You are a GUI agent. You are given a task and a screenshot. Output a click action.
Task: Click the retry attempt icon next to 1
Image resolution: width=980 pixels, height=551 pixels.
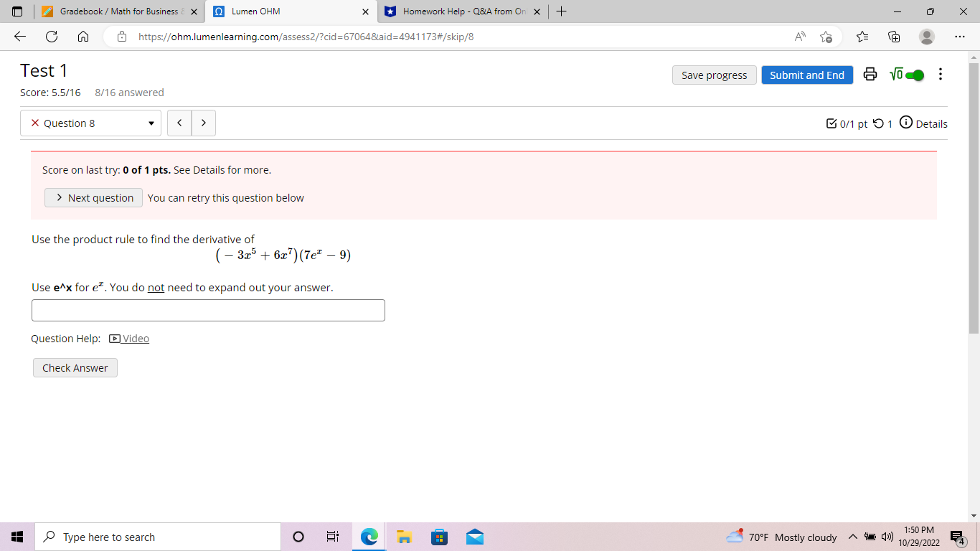coord(879,123)
